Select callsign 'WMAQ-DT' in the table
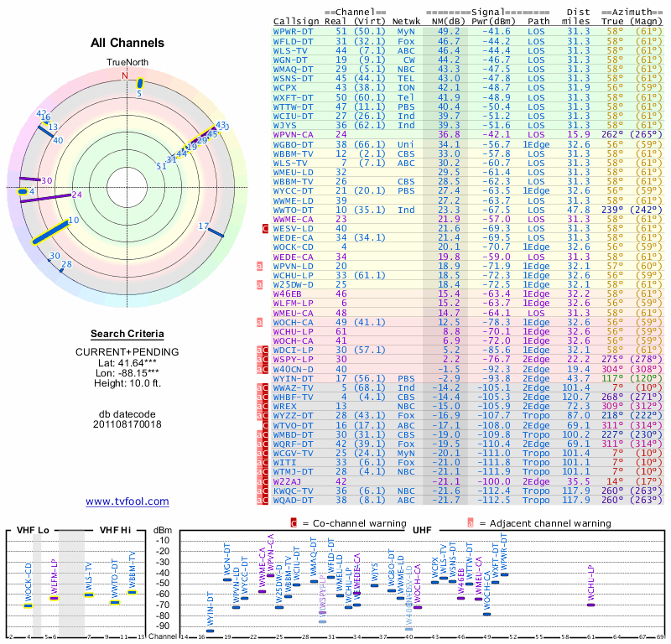The image size is (671, 644). coord(293,70)
